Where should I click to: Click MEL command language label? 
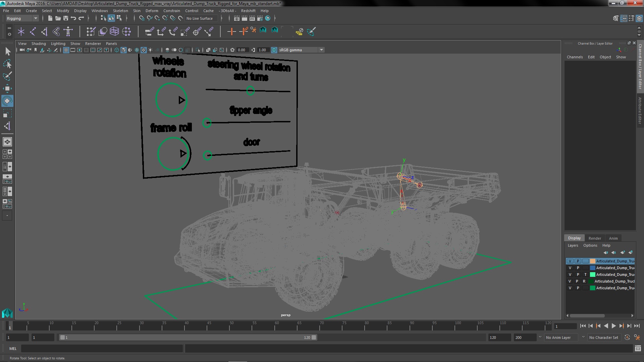(13, 349)
